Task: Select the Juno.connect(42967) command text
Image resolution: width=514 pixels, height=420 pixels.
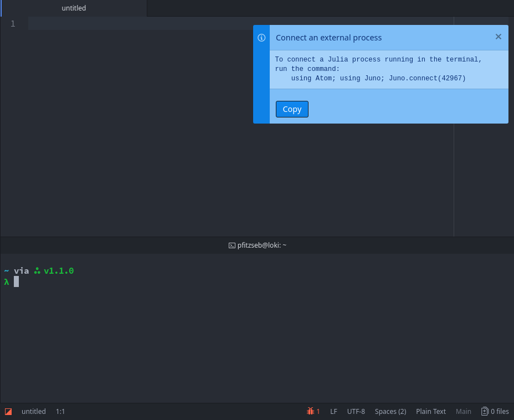Action: (x=427, y=78)
